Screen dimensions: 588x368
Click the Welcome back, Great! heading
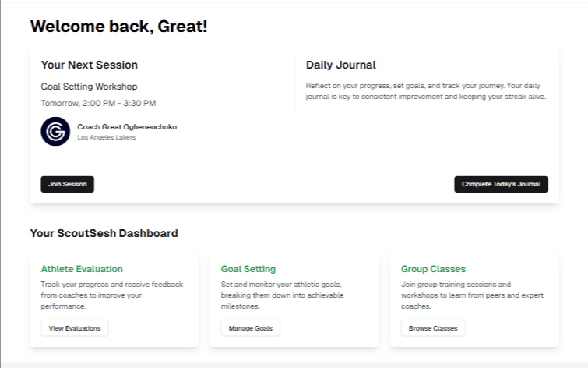[118, 26]
